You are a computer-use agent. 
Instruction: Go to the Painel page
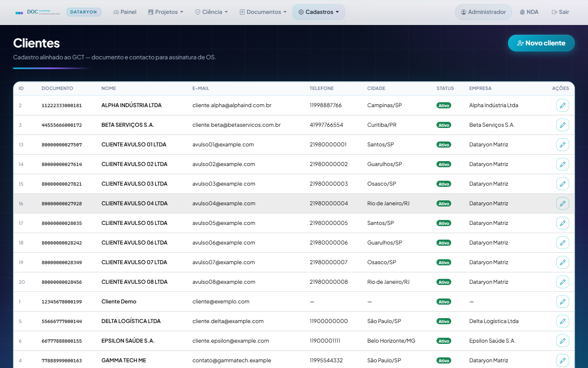pos(125,12)
